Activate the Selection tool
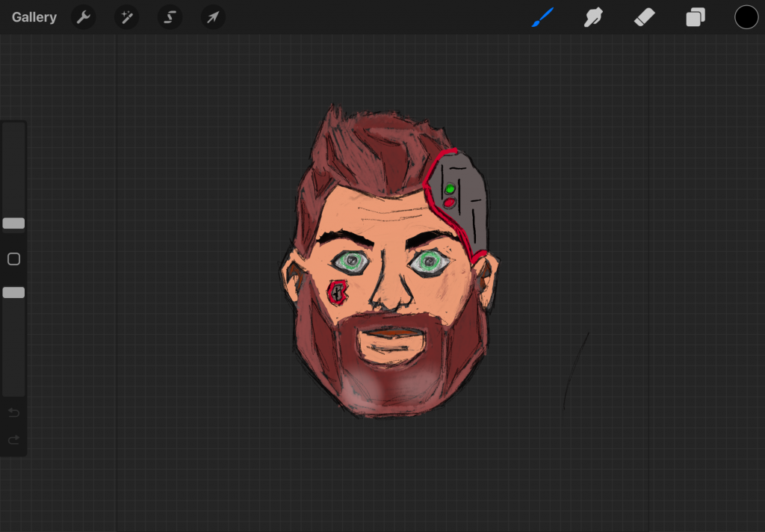 click(x=170, y=17)
